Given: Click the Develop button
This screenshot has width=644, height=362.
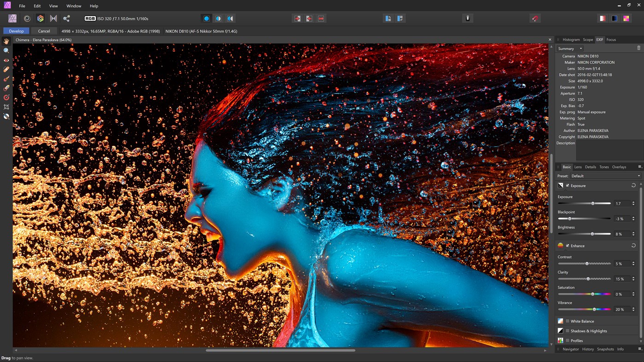Looking at the screenshot, I should pos(16,31).
